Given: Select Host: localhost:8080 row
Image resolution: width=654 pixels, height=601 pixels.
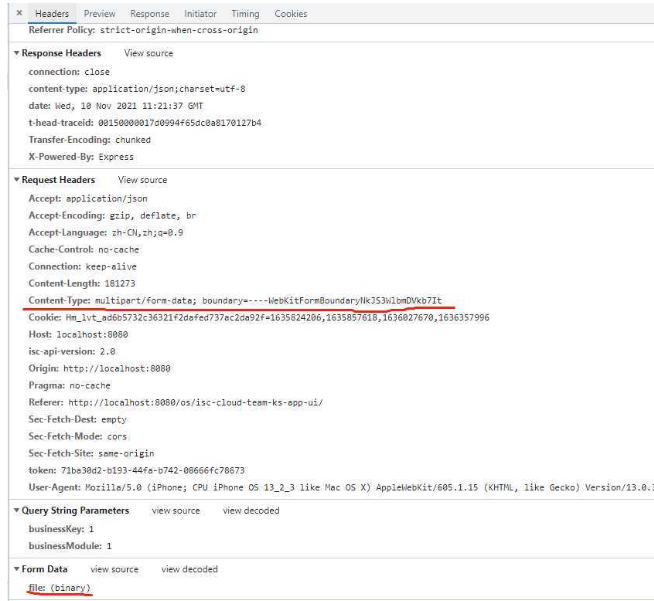Looking at the screenshot, I should (x=78, y=334).
